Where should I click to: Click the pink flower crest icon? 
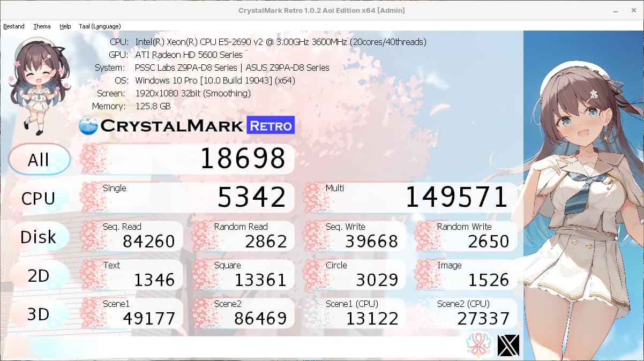[x=480, y=345]
